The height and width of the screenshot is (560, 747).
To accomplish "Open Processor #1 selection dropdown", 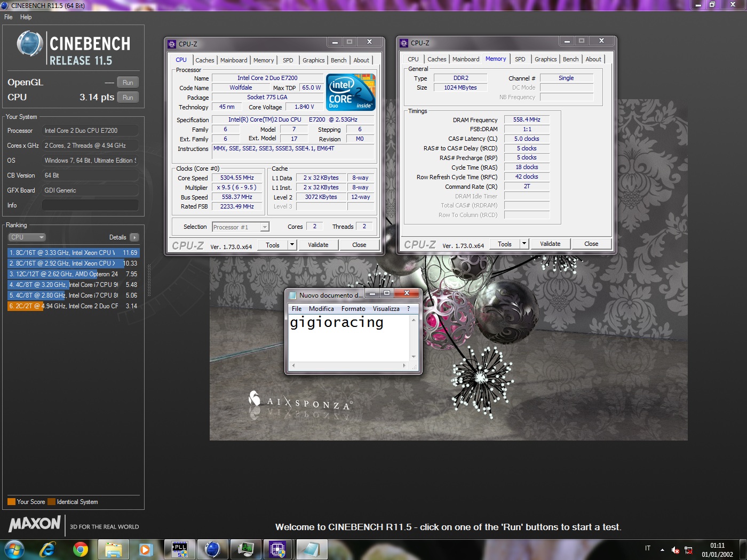I will pos(241,227).
